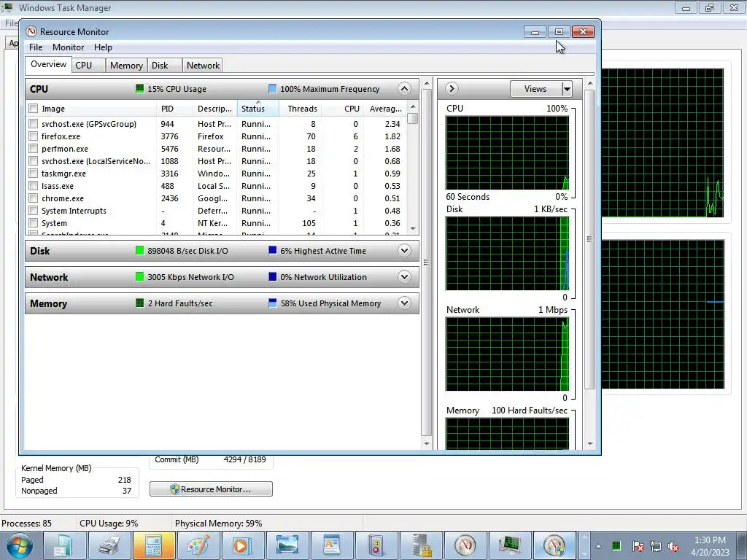This screenshot has height=560, width=747.
Task: Check the box for System Interrupts
Action: pyautogui.click(x=34, y=211)
